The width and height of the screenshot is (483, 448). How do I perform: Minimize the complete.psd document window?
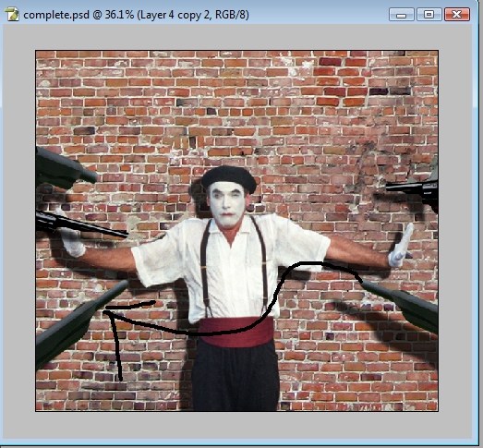pos(402,15)
